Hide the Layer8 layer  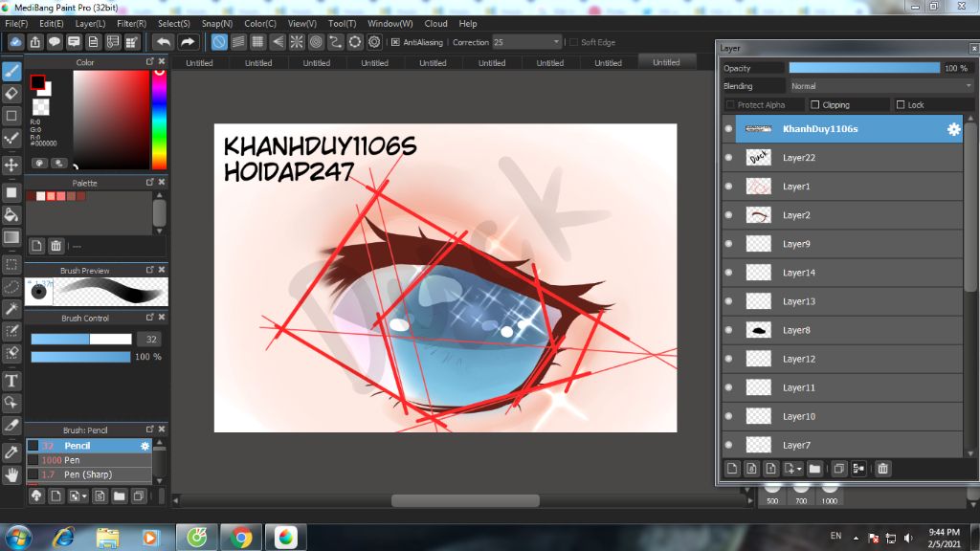728,330
